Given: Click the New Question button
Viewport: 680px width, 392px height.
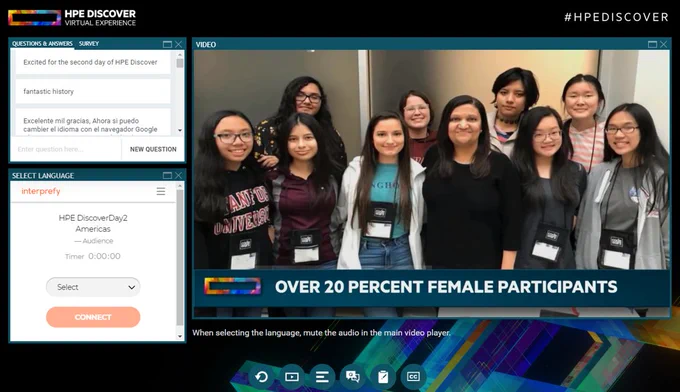Looking at the screenshot, I should pyautogui.click(x=153, y=149).
